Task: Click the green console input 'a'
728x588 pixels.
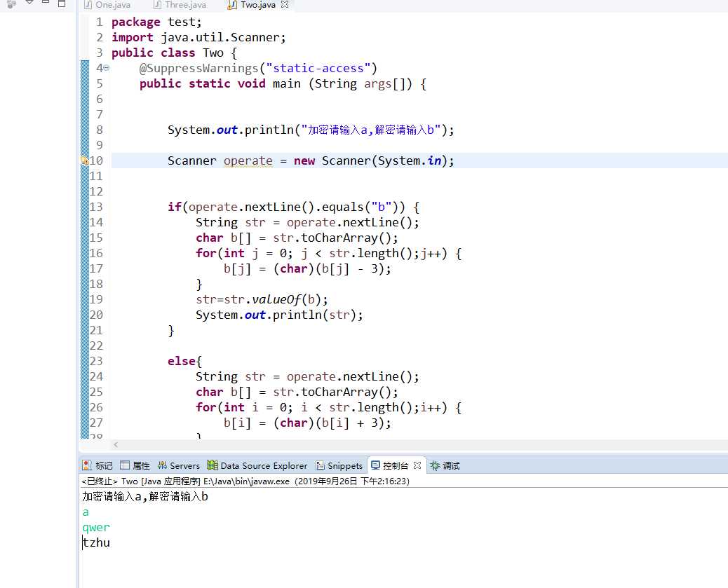Action: click(x=86, y=512)
